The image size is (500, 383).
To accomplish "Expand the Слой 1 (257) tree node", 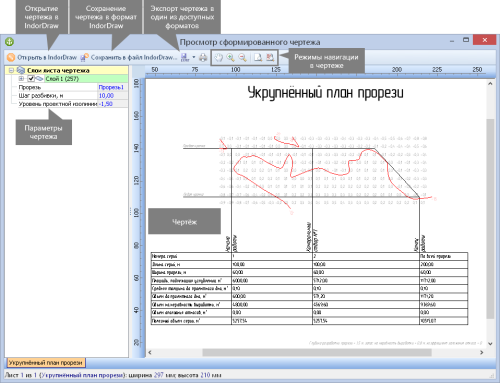I will 21,79.
